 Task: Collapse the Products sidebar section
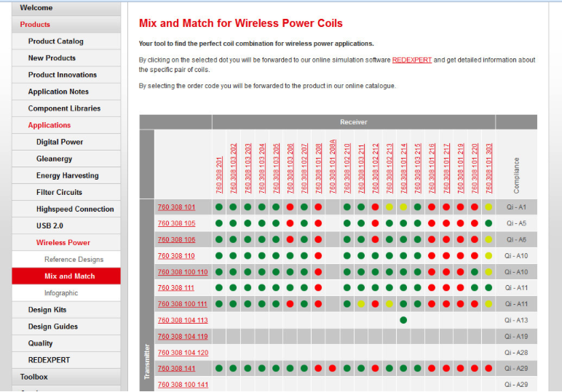[35, 25]
